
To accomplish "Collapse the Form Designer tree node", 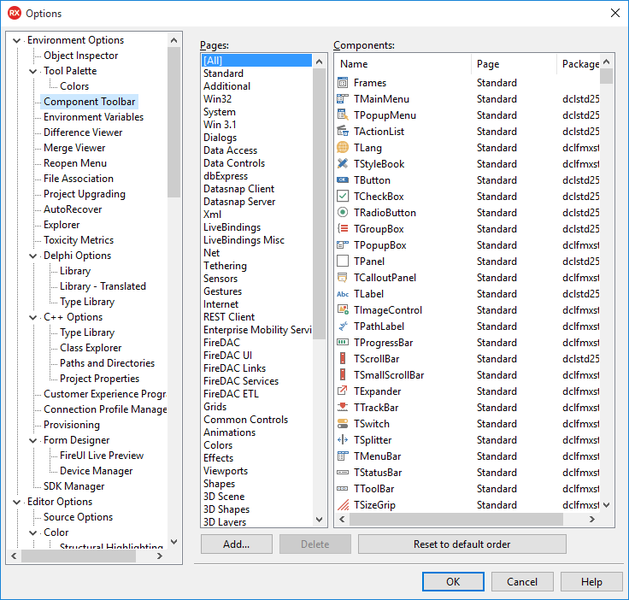I will click(33, 440).
